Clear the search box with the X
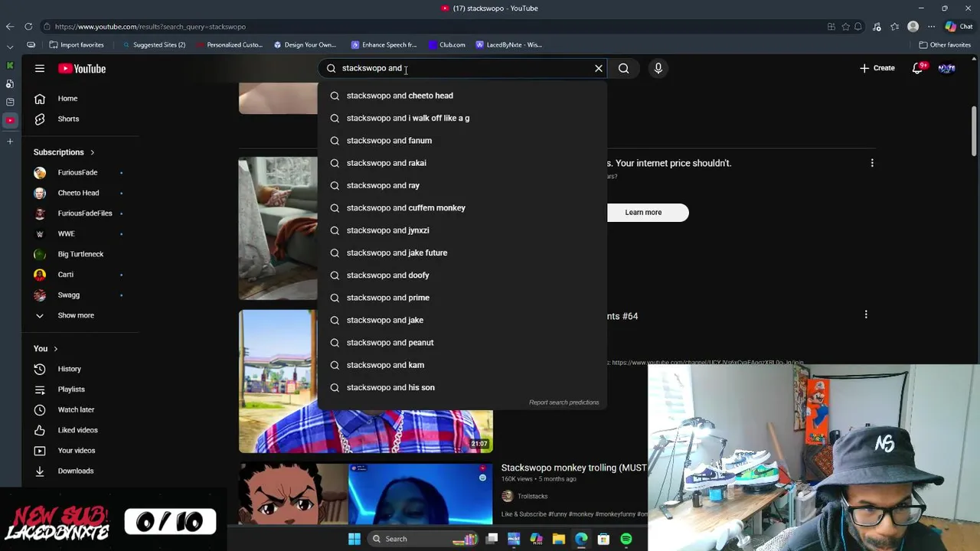The image size is (980, 551). coord(599,68)
